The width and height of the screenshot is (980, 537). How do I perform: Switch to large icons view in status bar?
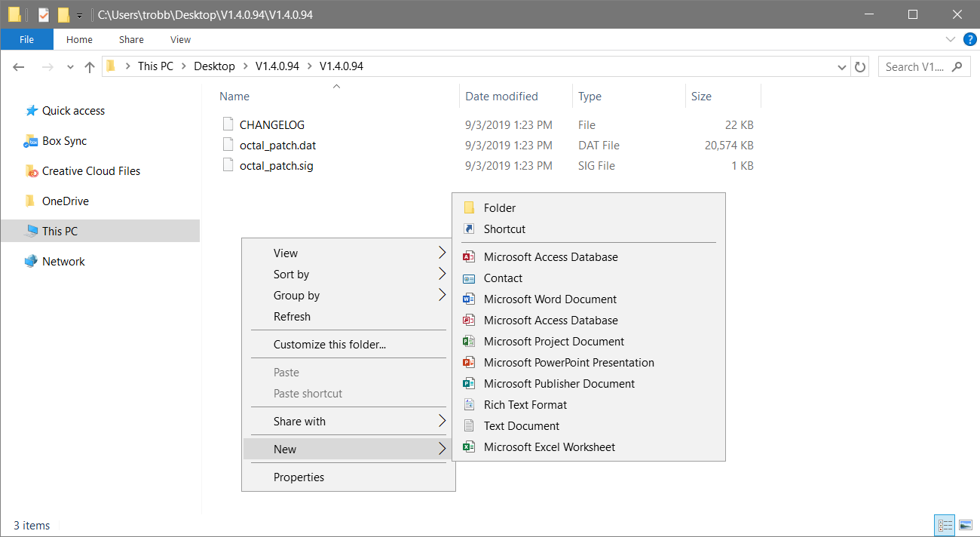tap(965, 525)
